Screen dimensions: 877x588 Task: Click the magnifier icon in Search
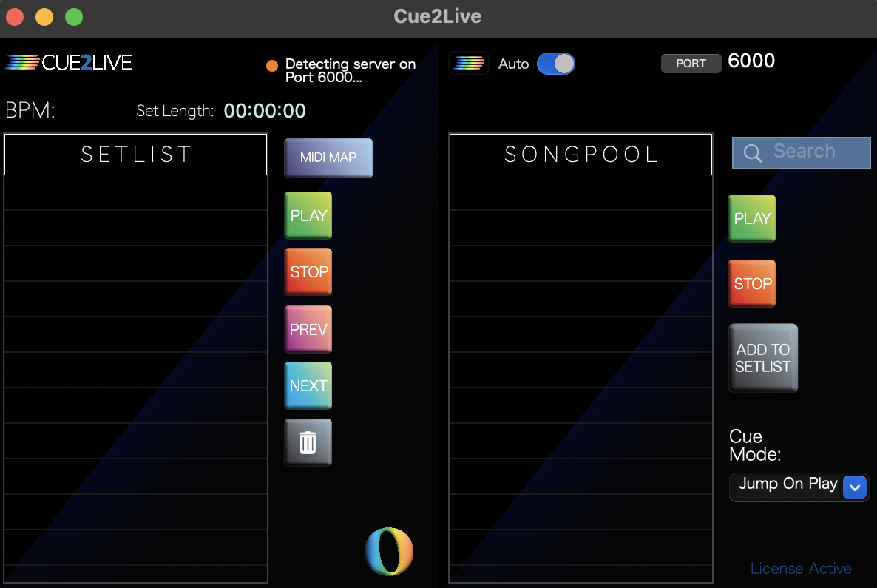(753, 152)
